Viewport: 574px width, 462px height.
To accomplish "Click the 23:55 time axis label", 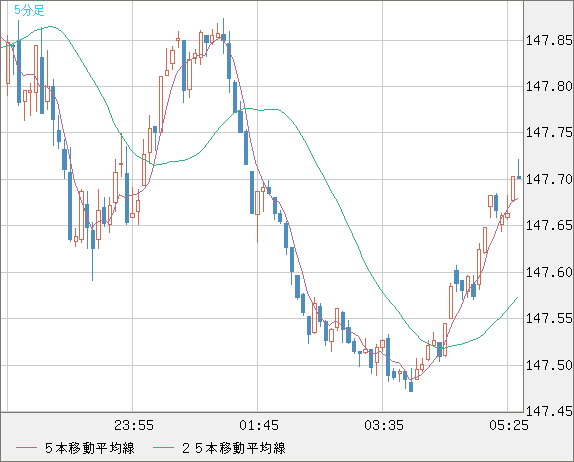I will (134, 425).
